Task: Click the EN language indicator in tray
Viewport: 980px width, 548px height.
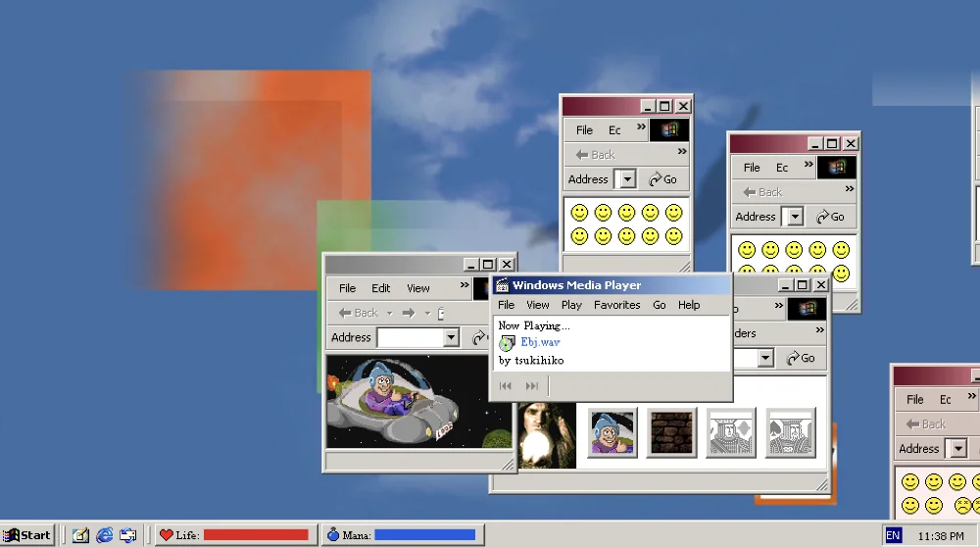Action: point(893,535)
